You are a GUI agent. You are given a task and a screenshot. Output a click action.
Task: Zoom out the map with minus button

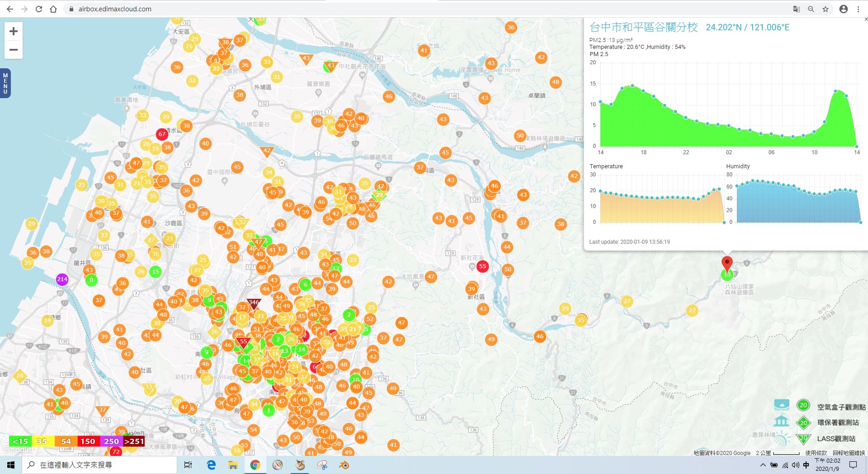click(x=14, y=50)
